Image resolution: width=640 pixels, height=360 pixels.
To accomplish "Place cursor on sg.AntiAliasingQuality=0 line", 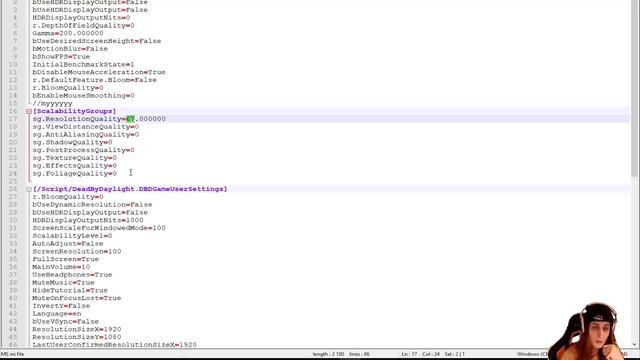I will [86, 134].
